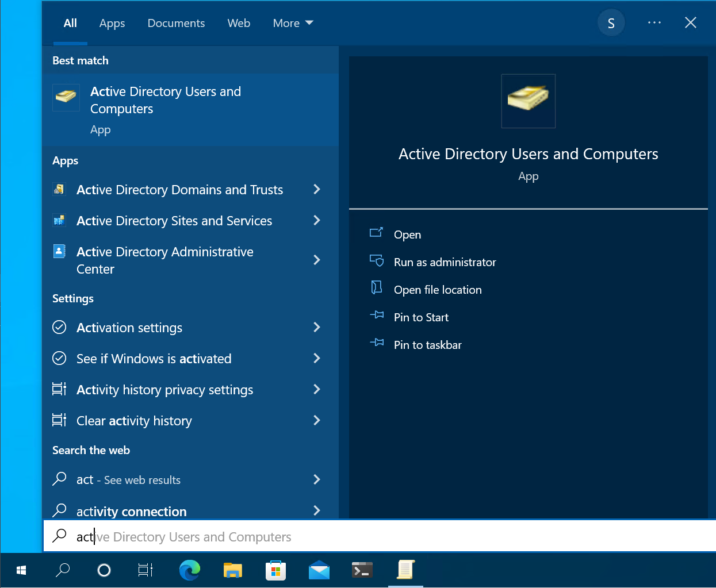Open PowerShell from the taskbar
Screen dimensions: 716x588
coord(362,570)
